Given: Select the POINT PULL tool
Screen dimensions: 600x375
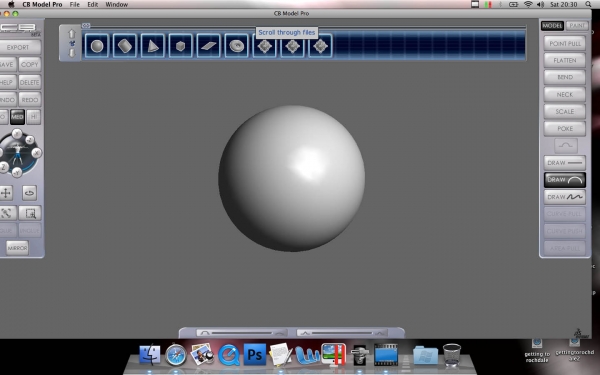Looking at the screenshot, I should 565,43.
